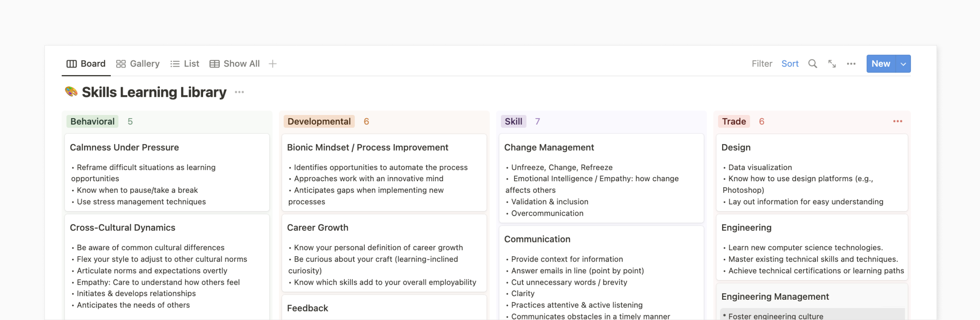Screen dimensions: 980x320
Task: Click the Skills Learning Library palette icon
Action: coord(71,92)
